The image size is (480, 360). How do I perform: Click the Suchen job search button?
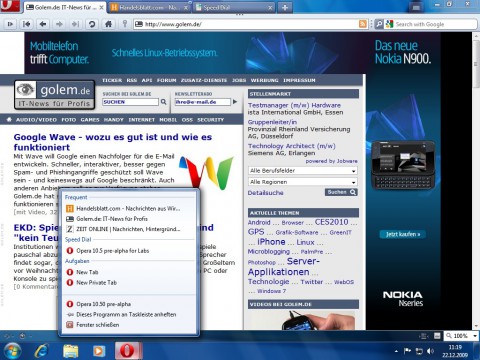pyautogui.click(x=341, y=192)
